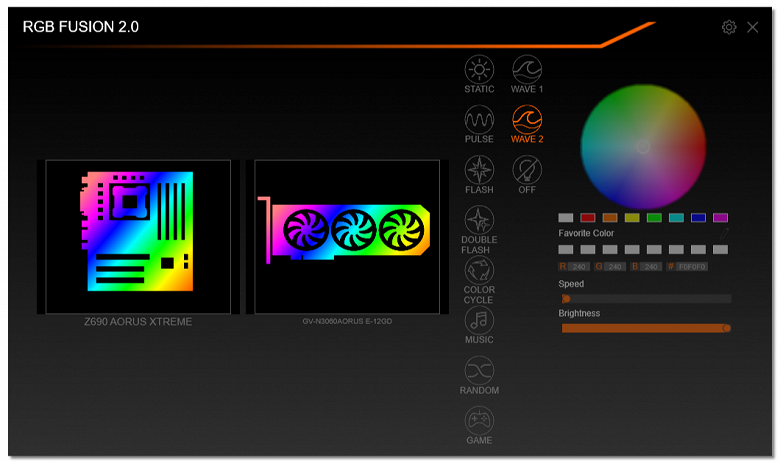Choose the green preset color swatch
The image size is (780, 463).
[654, 218]
